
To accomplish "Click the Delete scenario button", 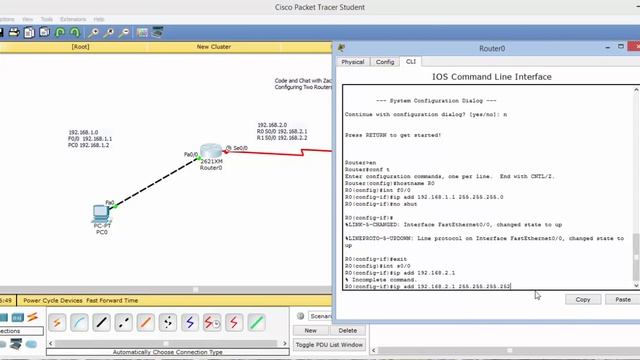I will coord(348,330).
